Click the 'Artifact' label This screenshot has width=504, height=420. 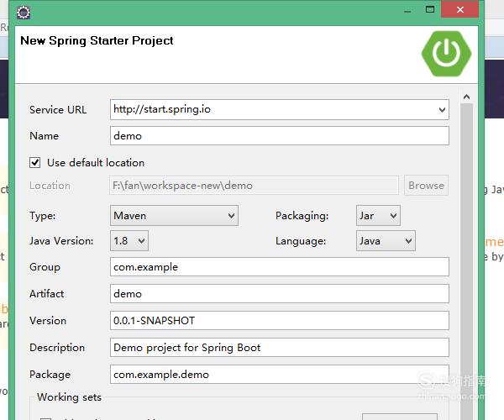point(46,294)
